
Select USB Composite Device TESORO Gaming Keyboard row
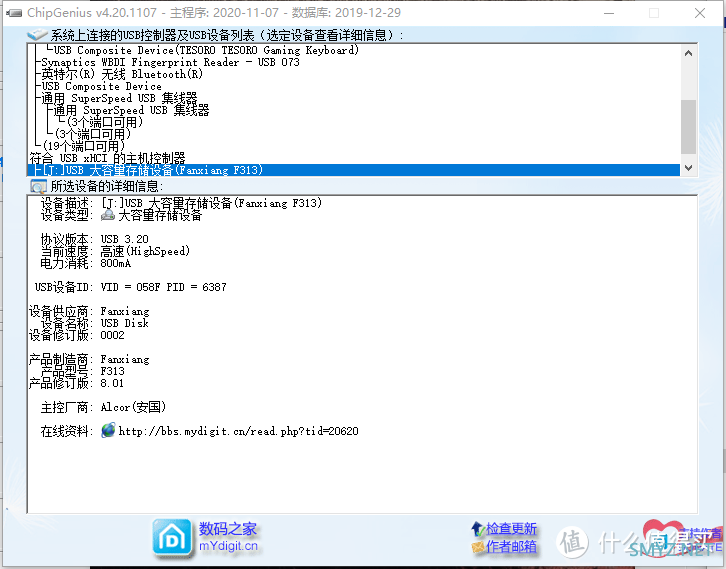pos(206,50)
